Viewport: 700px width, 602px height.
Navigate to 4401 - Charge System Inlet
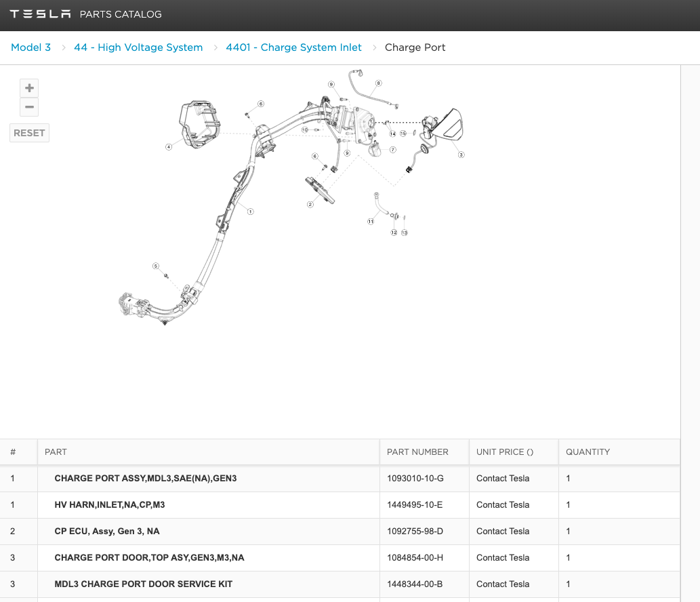click(x=293, y=47)
